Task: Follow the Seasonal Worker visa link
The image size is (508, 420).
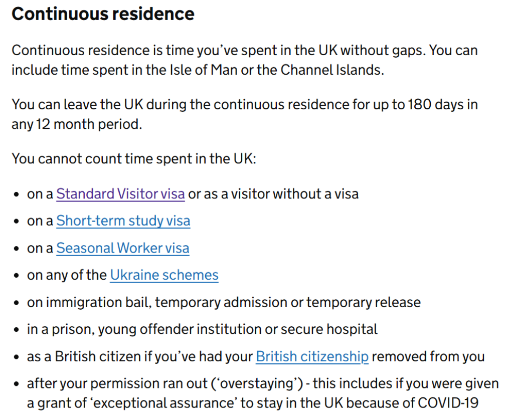Action: [122, 248]
